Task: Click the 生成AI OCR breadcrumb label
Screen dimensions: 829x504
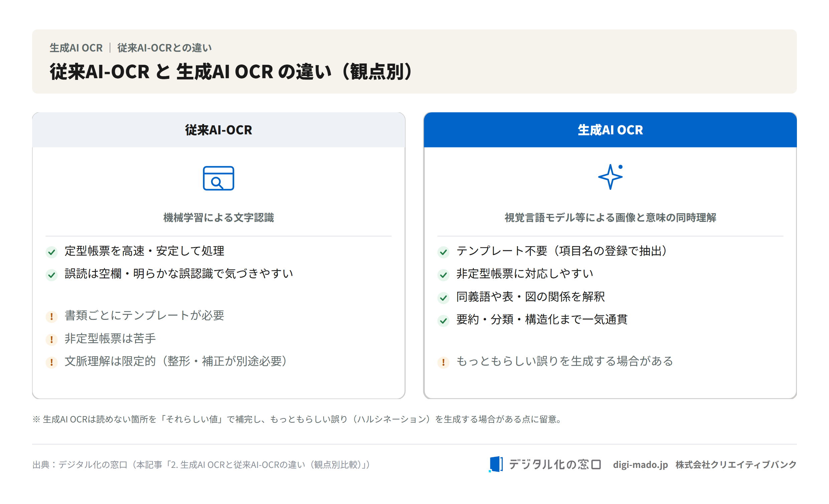Action: coord(76,48)
